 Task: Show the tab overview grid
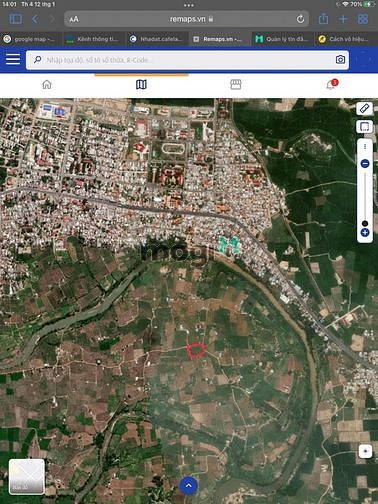pos(363,19)
